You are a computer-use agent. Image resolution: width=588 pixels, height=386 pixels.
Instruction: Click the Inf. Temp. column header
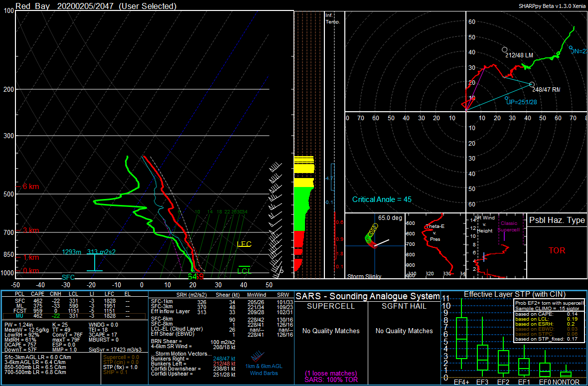pyautogui.click(x=333, y=19)
